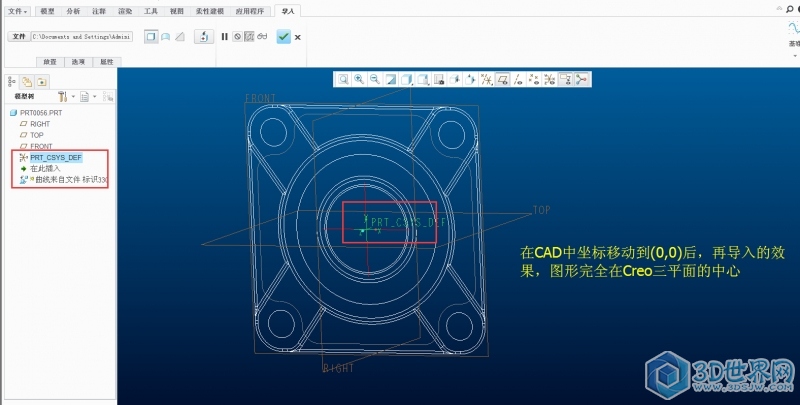
Task: Click the file path input field
Action: (x=83, y=36)
